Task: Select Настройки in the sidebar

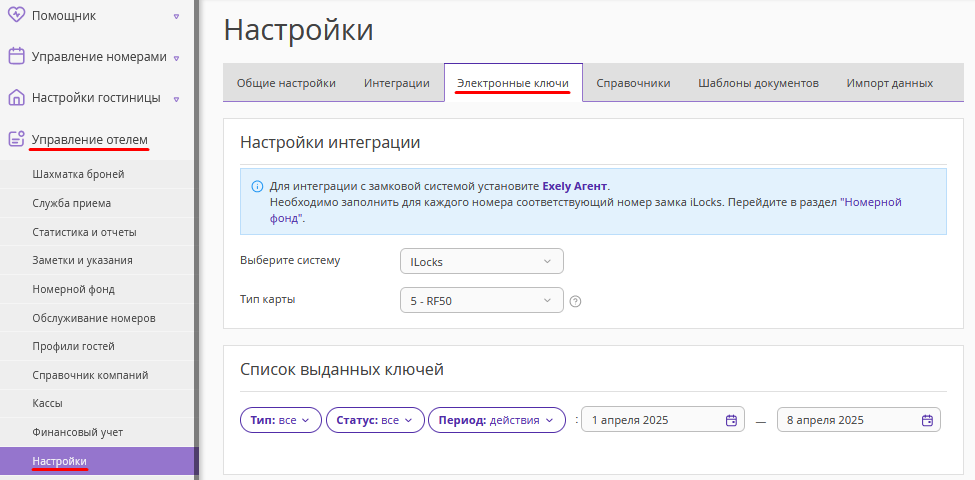Action: click(x=98, y=461)
